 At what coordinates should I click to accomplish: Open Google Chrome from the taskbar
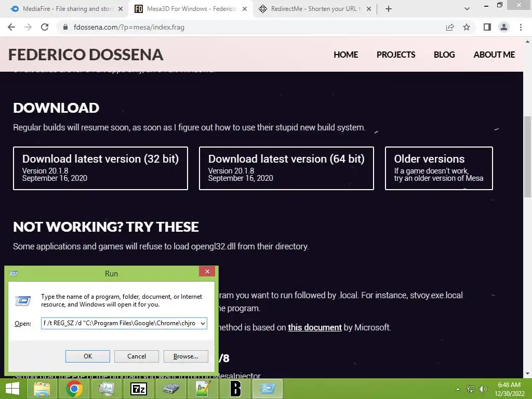pyautogui.click(x=74, y=389)
